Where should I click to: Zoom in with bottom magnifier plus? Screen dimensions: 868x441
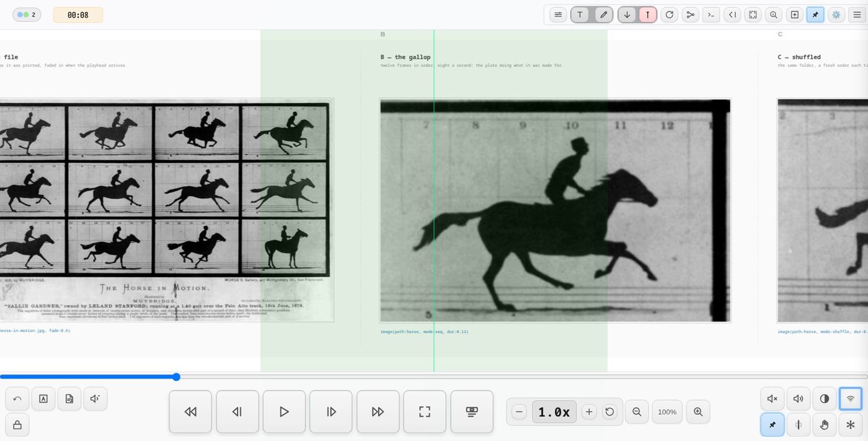[698, 412]
